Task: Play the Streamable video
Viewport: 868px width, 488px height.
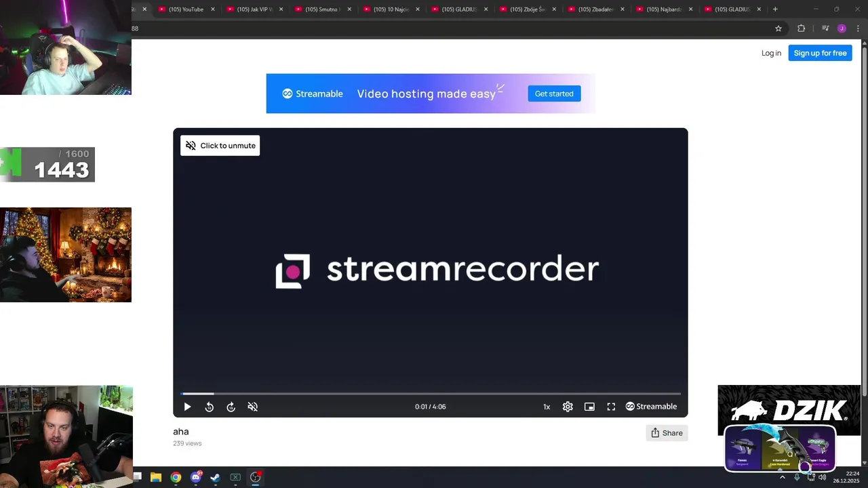Action: point(187,407)
